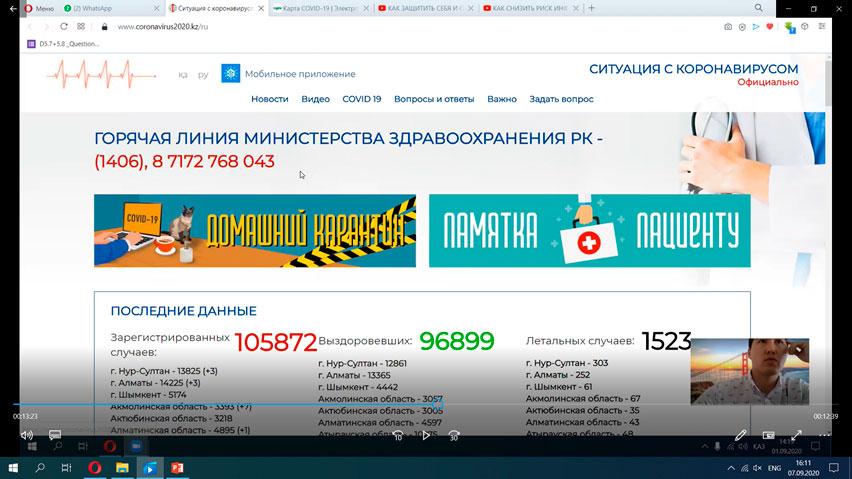The height and width of the screenshot is (479, 852).
Task: Click the snowflake mobile app icon
Action: click(x=231, y=74)
